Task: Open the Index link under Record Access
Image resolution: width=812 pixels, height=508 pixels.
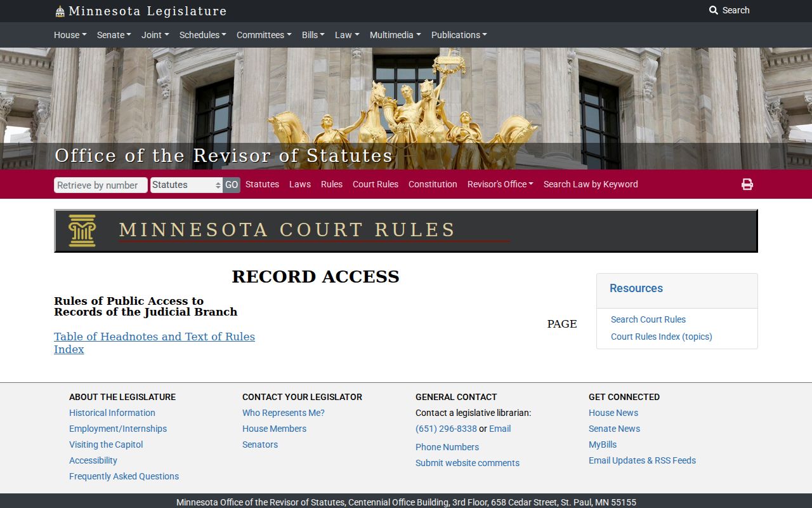Action: coord(69,349)
